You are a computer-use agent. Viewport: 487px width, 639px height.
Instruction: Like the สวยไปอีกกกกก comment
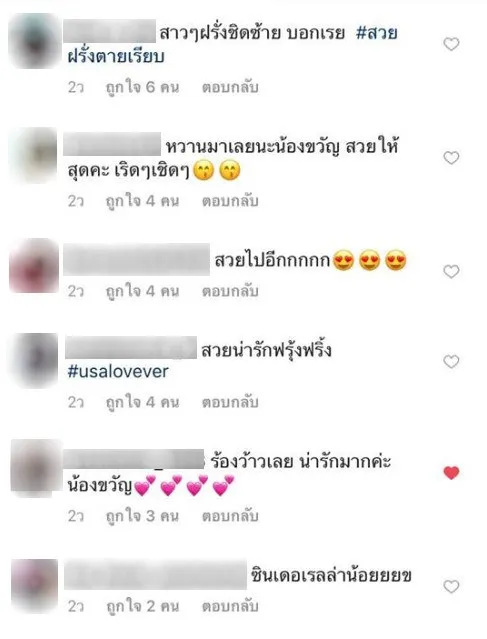[451, 271]
